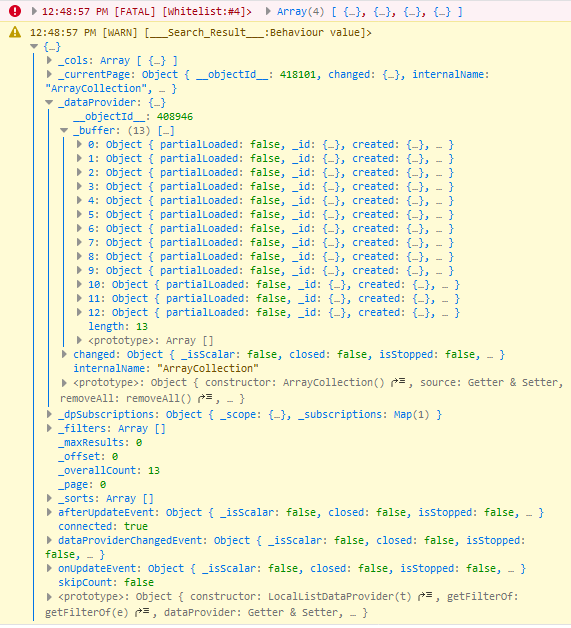Select the __objectId__ value 408946
Screen dimensions: 571x628
(175, 117)
